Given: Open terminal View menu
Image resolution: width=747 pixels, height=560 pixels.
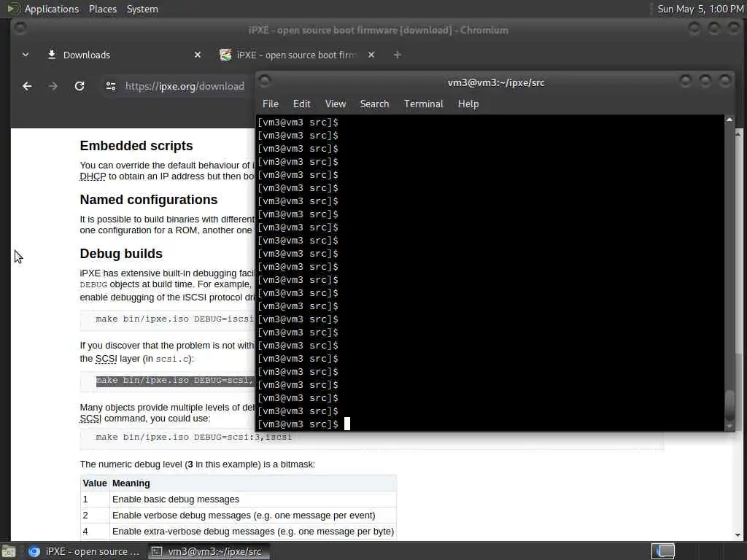Looking at the screenshot, I should pyautogui.click(x=336, y=104).
